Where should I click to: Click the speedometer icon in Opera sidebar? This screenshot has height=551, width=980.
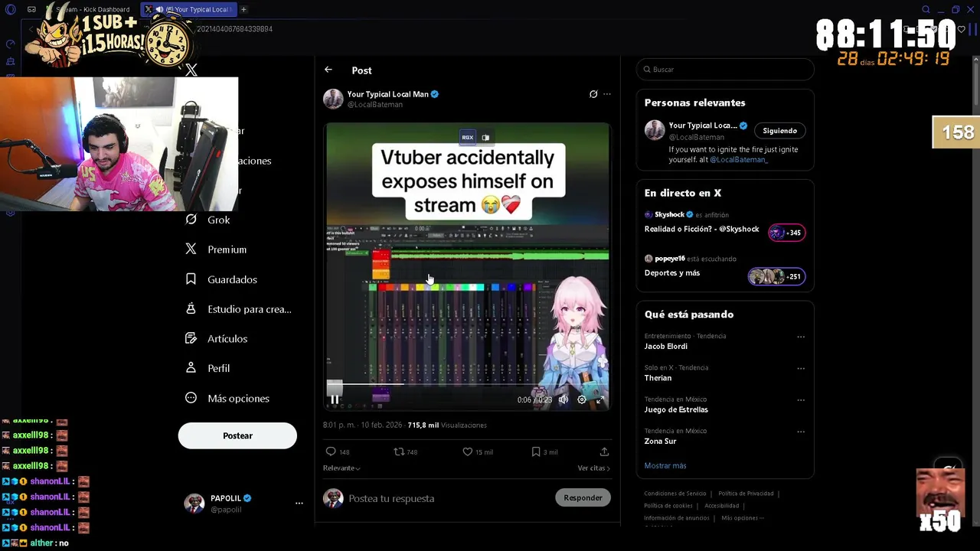click(x=10, y=44)
